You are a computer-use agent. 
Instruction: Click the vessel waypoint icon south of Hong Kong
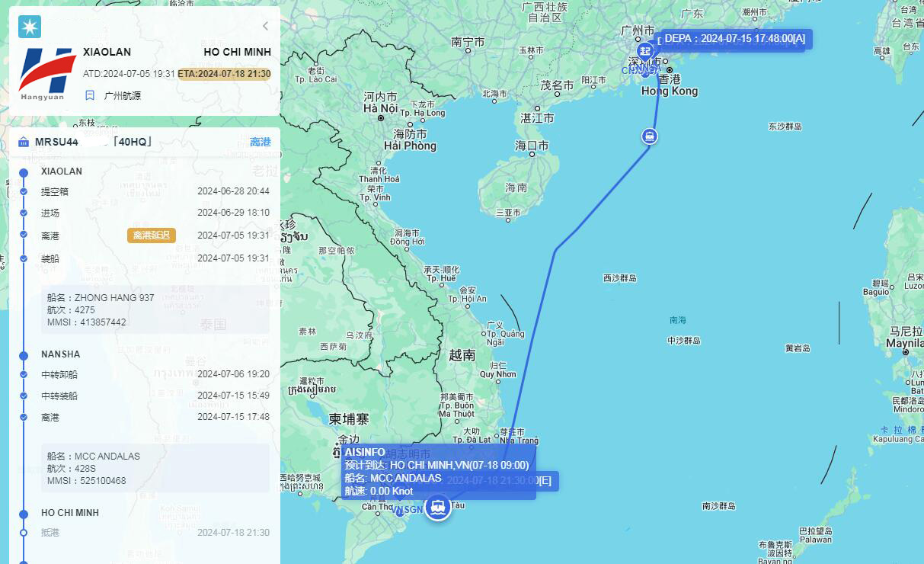(x=650, y=136)
